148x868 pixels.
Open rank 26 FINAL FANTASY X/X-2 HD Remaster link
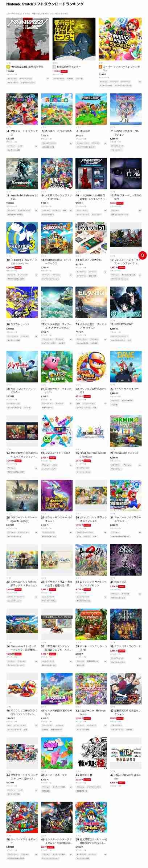[x=91, y=455]
